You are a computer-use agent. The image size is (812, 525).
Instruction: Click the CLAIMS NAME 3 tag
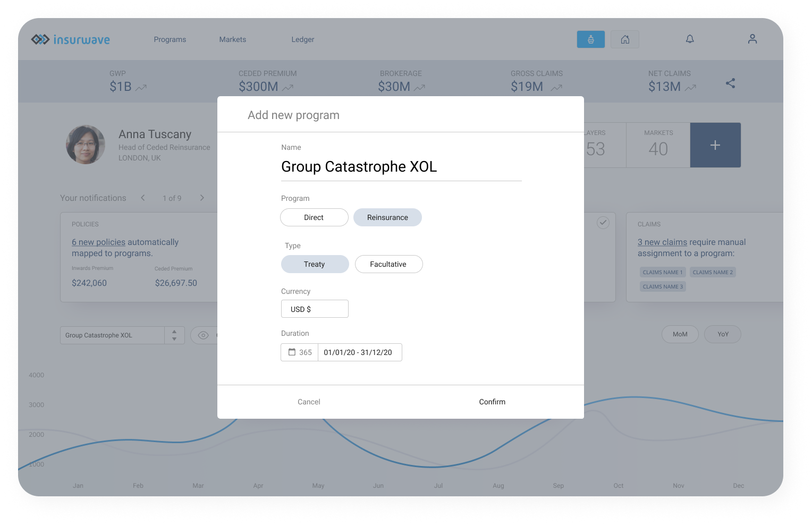coord(663,286)
